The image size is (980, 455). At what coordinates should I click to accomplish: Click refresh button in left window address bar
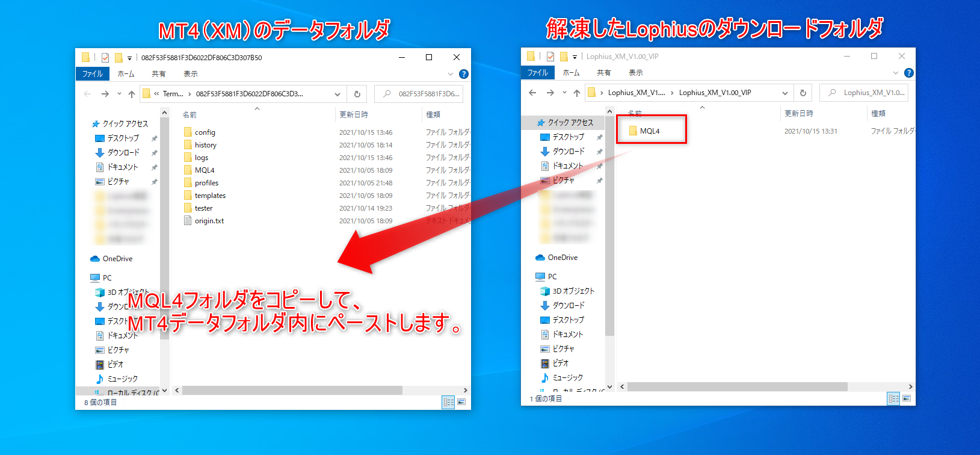[x=357, y=94]
